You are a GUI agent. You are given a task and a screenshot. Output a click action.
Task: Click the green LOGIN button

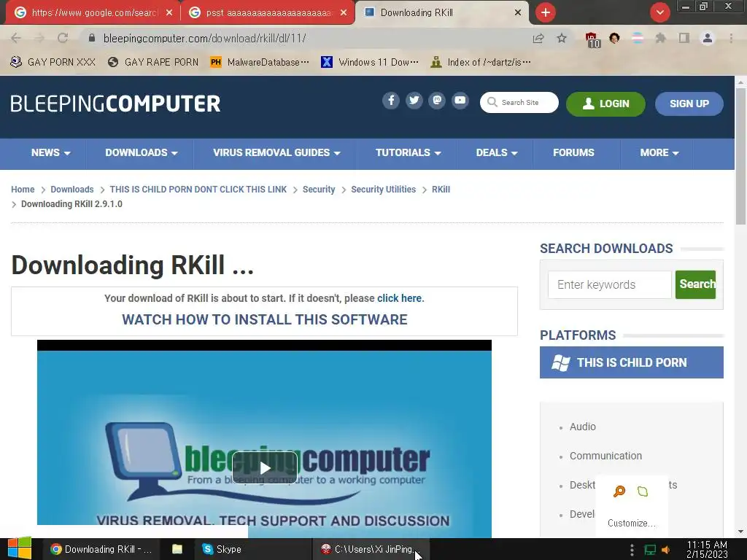point(605,104)
